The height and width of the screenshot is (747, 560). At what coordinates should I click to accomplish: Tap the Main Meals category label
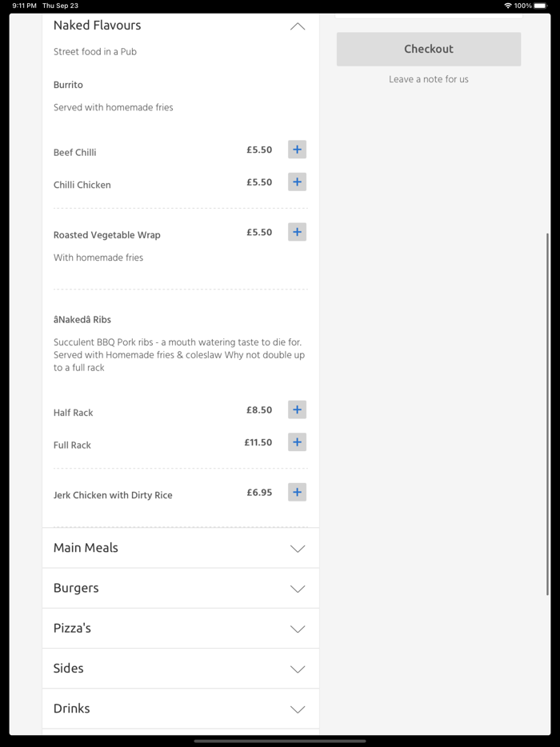coord(86,548)
